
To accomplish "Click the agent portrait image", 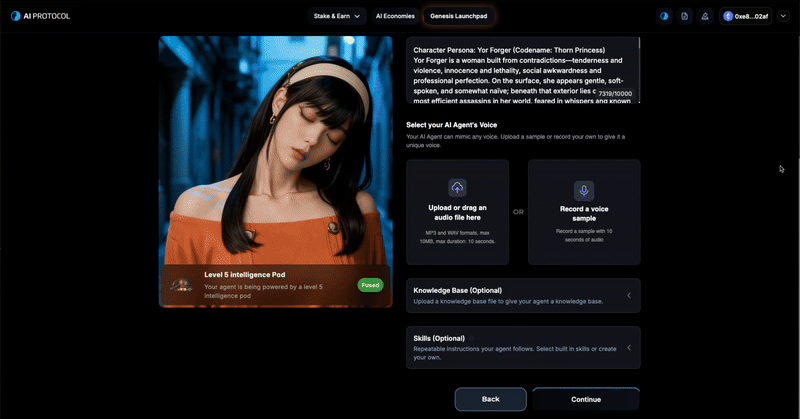I will click(275, 150).
